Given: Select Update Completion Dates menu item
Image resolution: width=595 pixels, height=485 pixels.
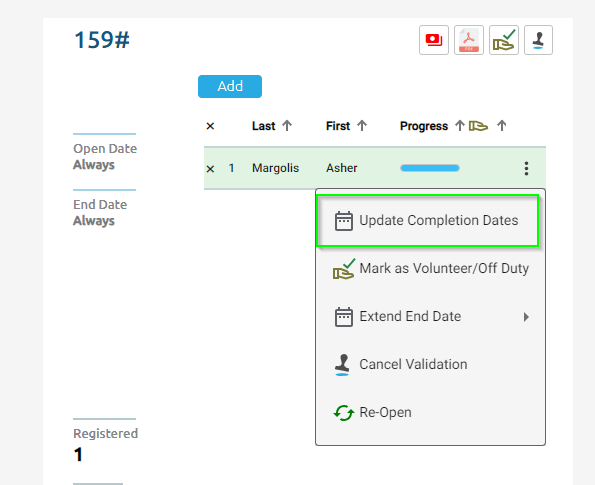Looking at the screenshot, I should coord(427,220).
